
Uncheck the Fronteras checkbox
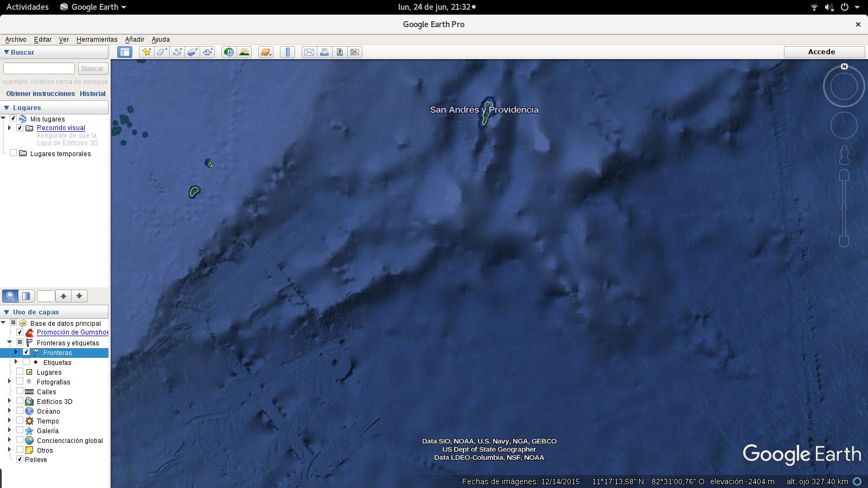coord(27,352)
